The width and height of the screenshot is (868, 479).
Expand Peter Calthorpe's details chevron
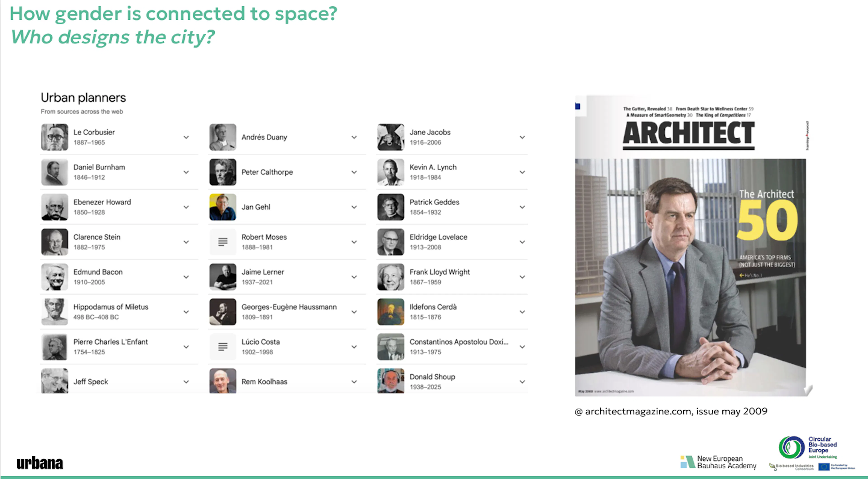(354, 172)
